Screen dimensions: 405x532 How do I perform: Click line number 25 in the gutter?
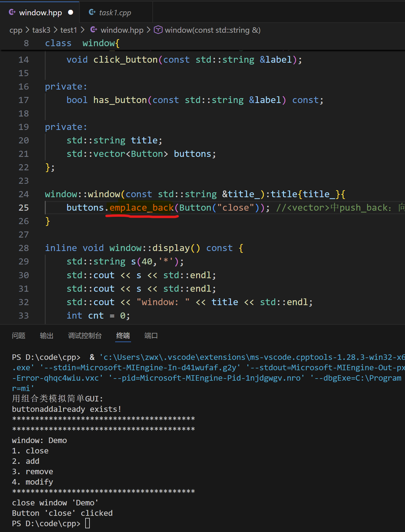click(x=24, y=208)
